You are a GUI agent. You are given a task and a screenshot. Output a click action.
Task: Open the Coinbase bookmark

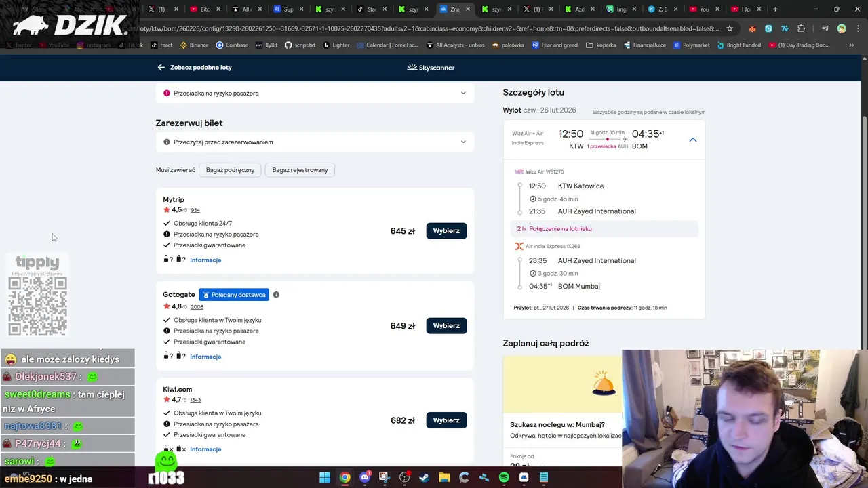(x=232, y=45)
